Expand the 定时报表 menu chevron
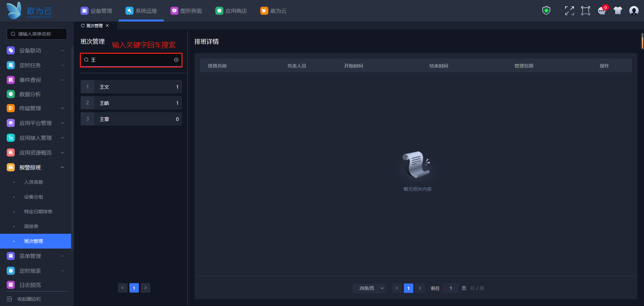Screen dimensions: 644x306 62,271
